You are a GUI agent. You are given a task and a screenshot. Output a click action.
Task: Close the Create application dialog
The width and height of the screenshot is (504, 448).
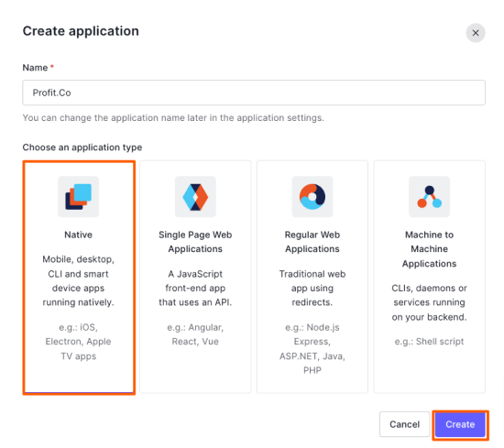pos(476,33)
